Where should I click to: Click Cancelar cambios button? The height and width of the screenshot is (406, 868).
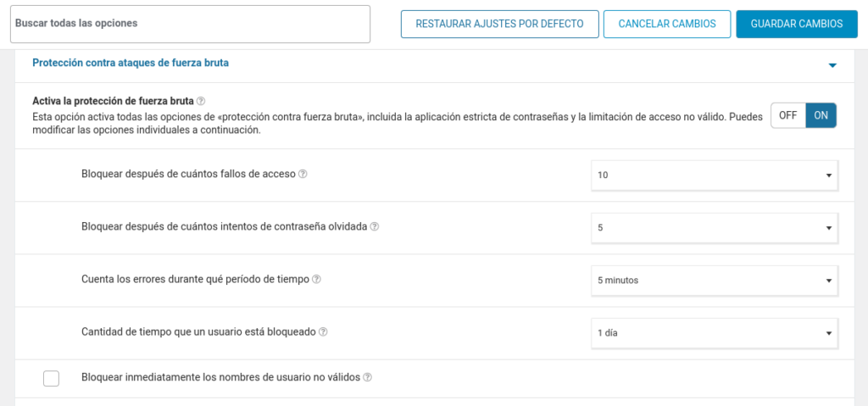tap(667, 24)
